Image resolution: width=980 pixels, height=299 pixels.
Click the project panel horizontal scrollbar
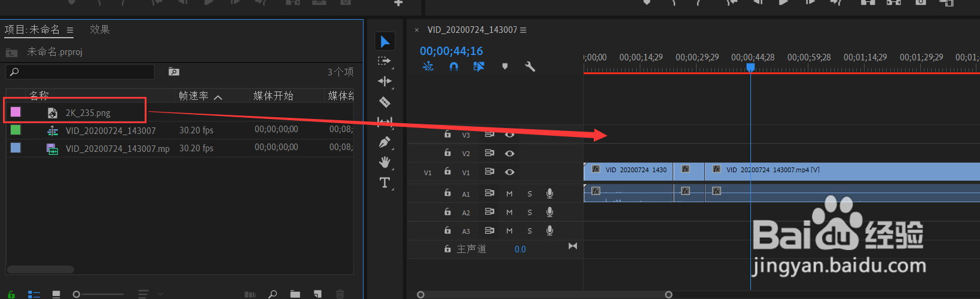tap(40, 270)
